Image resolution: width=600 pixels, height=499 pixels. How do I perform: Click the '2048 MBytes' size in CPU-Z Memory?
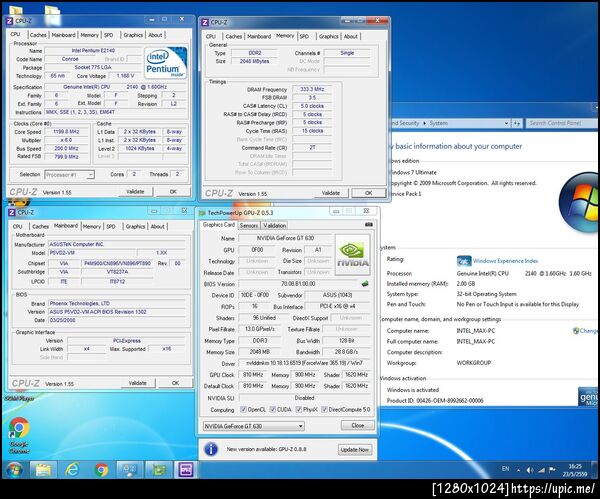(x=254, y=61)
